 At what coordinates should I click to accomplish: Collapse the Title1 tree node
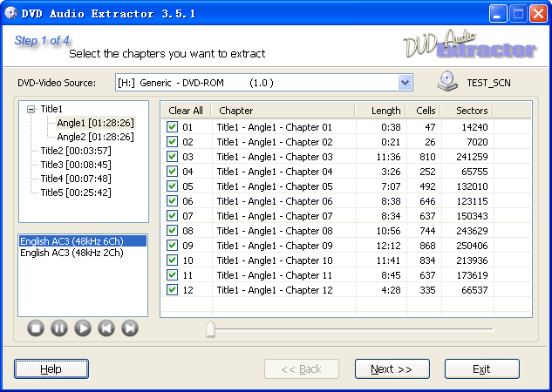[31, 110]
